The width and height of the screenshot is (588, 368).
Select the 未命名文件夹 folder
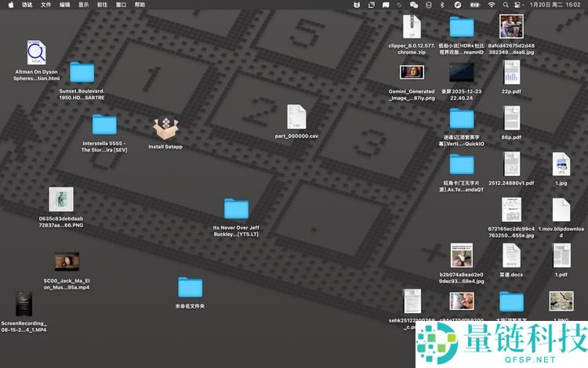190,288
